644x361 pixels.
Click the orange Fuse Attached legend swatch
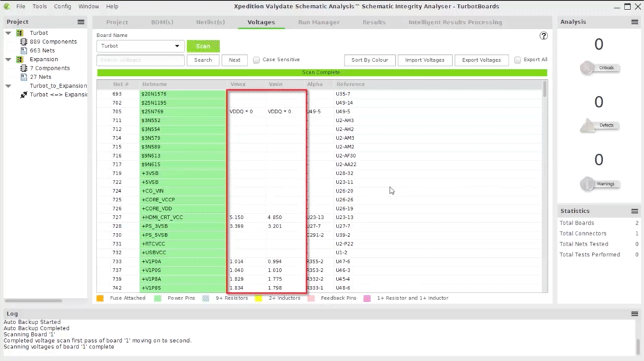[x=101, y=298]
